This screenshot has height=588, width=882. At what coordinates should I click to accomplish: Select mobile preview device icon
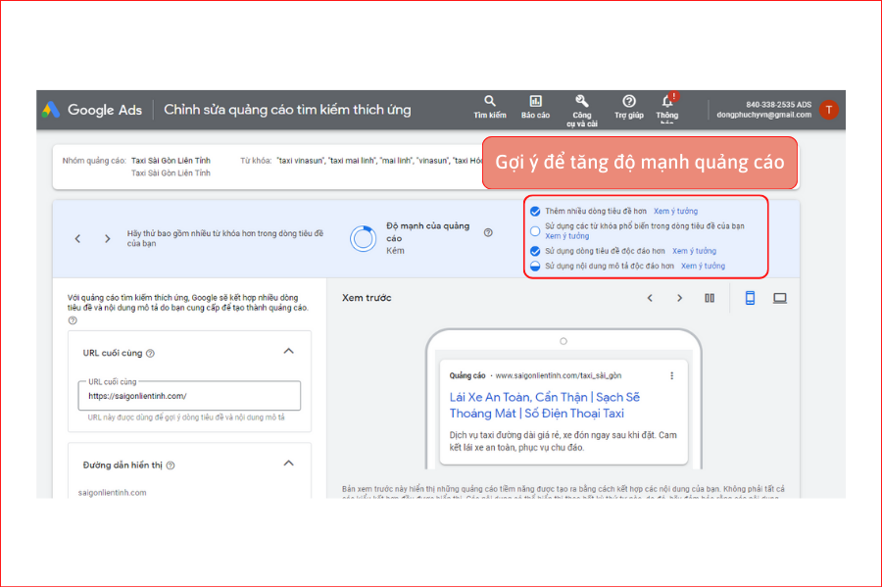(x=750, y=298)
